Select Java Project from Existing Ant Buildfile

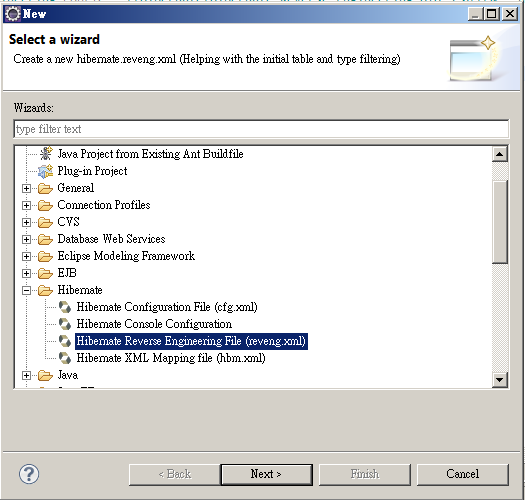(150, 154)
